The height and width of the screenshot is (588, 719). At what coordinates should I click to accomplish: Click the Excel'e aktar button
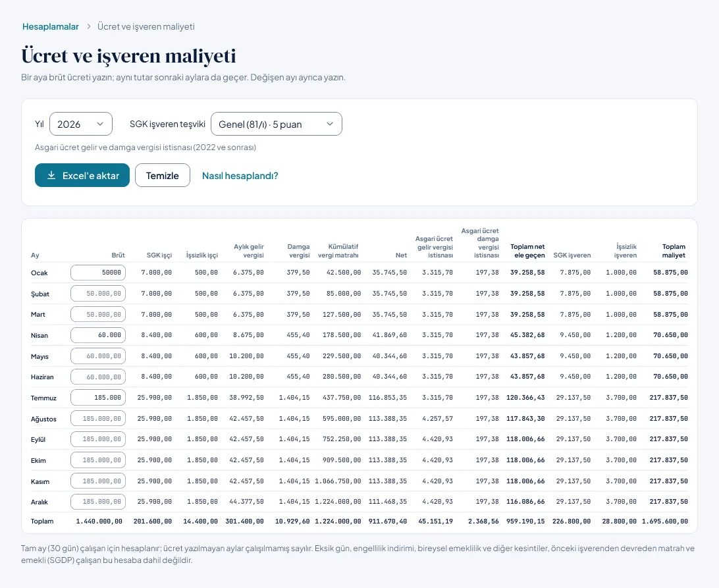click(x=82, y=175)
